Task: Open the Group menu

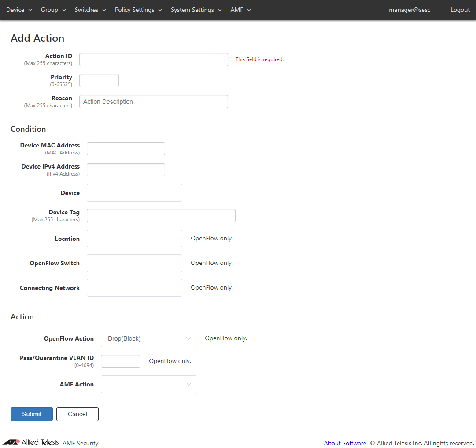Action: click(53, 10)
